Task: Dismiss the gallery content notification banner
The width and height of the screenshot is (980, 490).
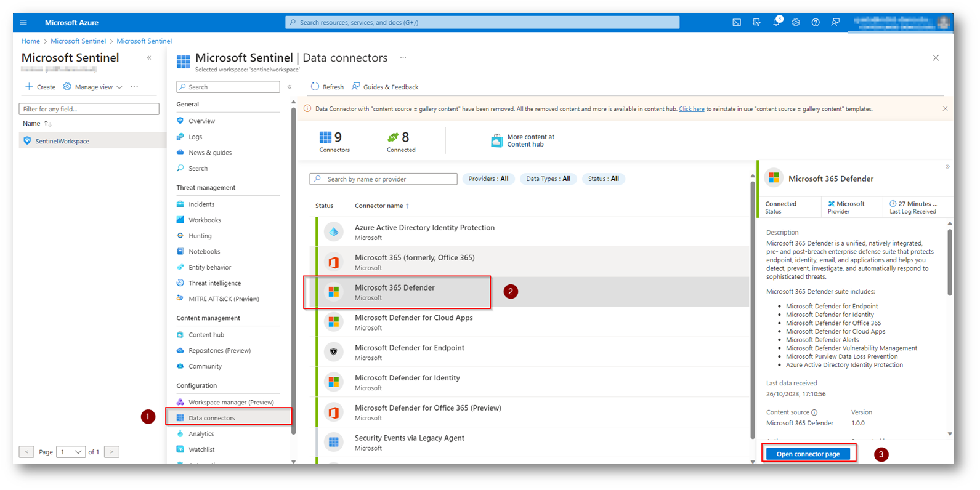Action: click(945, 109)
